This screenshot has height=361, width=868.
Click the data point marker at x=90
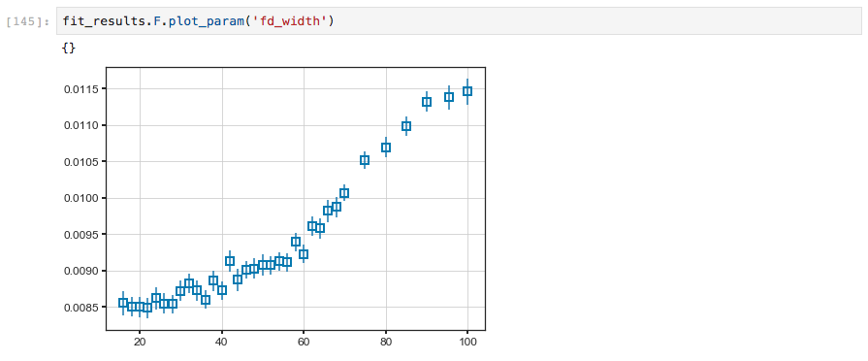pos(427,102)
